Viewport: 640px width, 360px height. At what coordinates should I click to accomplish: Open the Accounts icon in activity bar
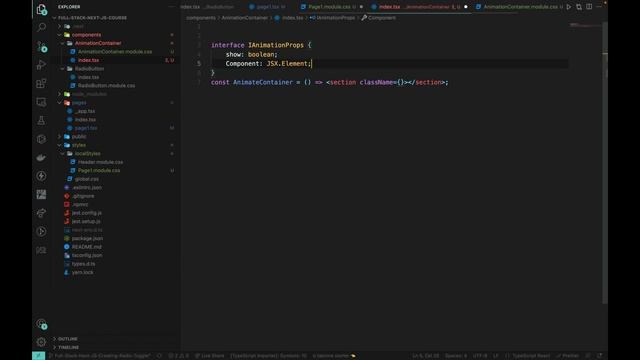[41, 324]
